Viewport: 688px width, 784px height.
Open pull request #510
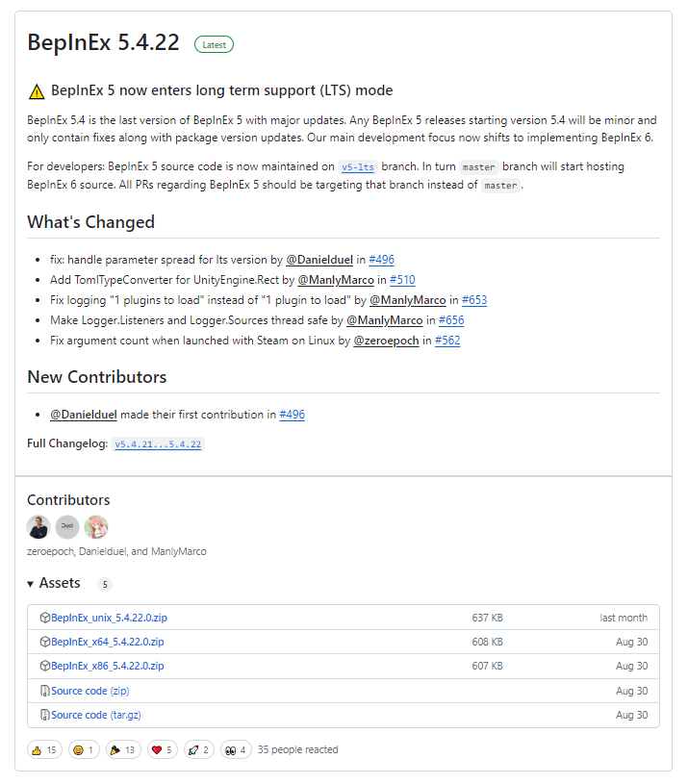[402, 280]
